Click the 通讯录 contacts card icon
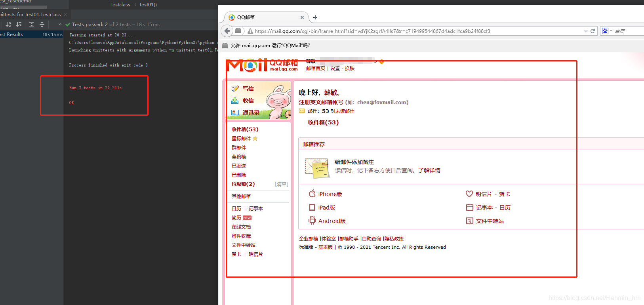This screenshot has height=305, width=644. point(235,112)
